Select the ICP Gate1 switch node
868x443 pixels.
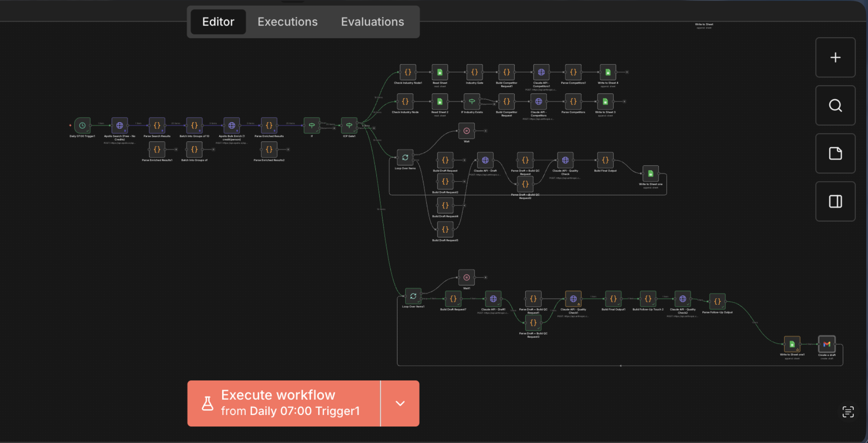coord(348,125)
